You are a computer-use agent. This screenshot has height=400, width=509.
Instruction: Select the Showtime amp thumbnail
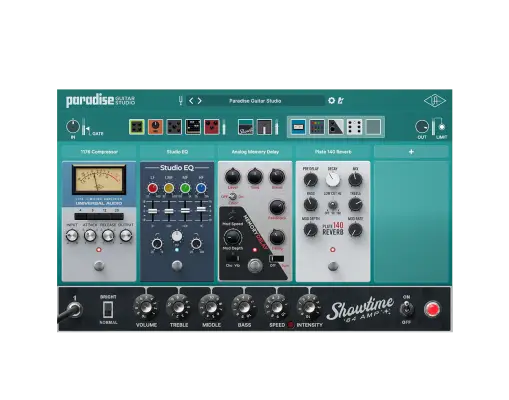(x=246, y=127)
